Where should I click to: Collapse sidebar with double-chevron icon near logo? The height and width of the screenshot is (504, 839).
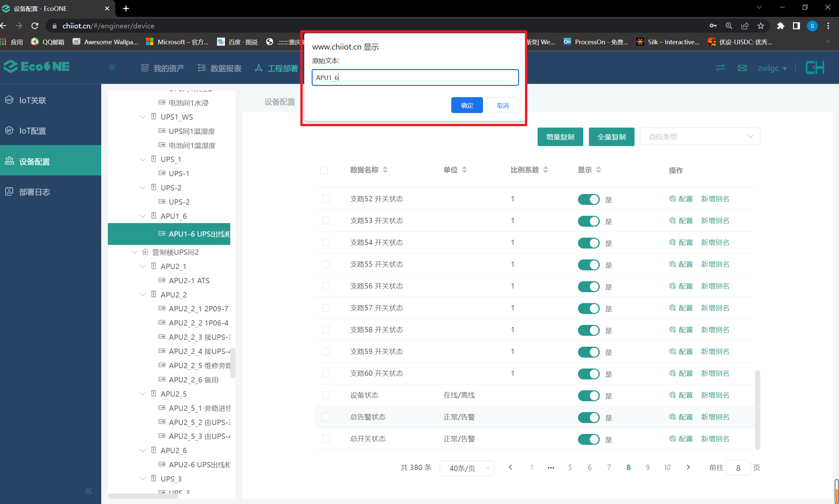pos(112,67)
